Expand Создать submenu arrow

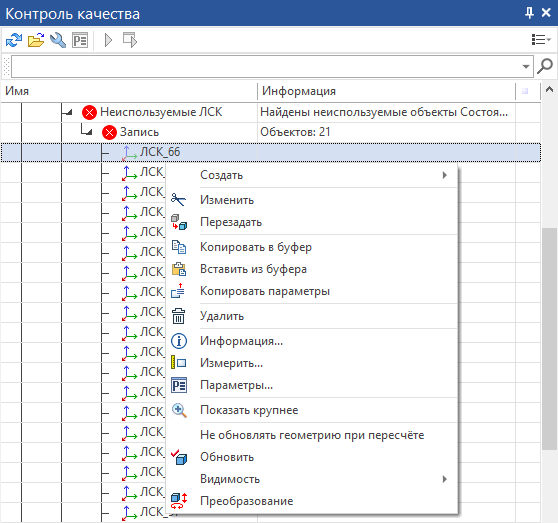coord(444,175)
